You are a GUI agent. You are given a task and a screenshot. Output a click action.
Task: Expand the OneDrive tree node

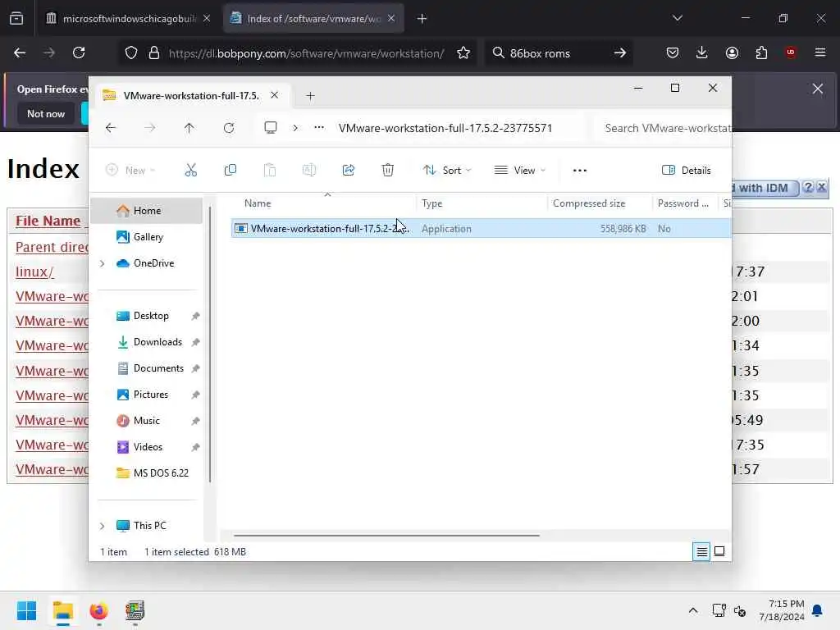[102, 263]
